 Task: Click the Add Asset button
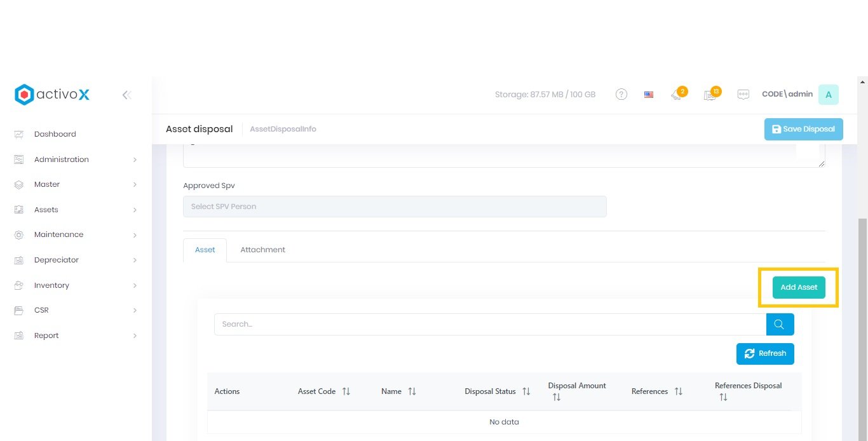799,287
